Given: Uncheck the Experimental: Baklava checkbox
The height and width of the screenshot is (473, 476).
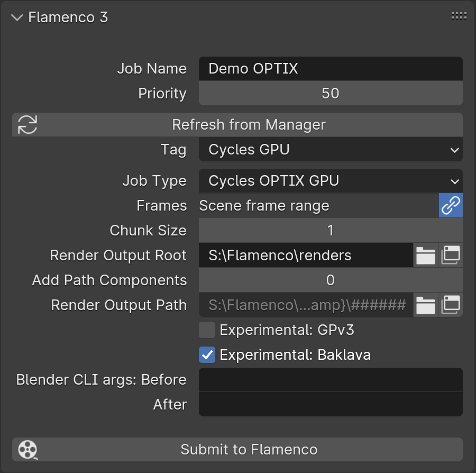Looking at the screenshot, I should point(207,355).
